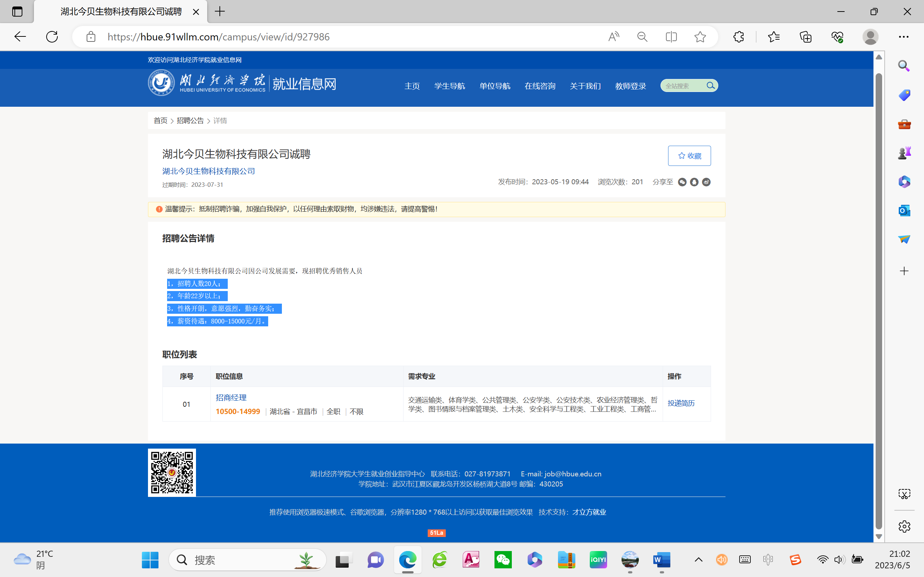Open Edge split screen icon
The image size is (924, 577).
(671, 37)
